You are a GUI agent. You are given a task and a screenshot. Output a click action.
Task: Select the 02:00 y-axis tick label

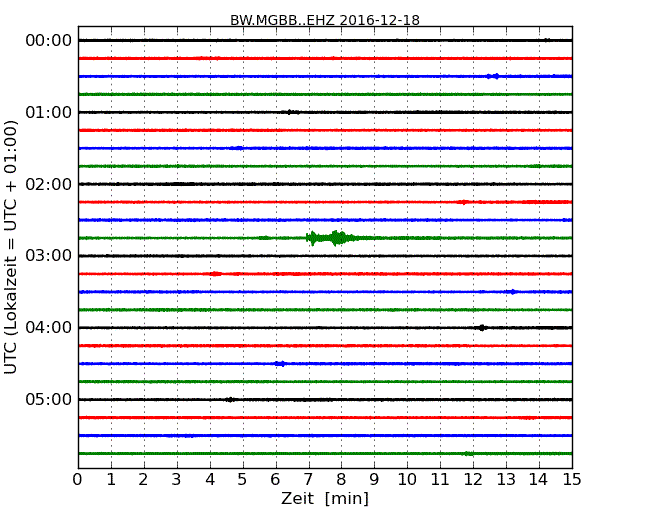49,184
